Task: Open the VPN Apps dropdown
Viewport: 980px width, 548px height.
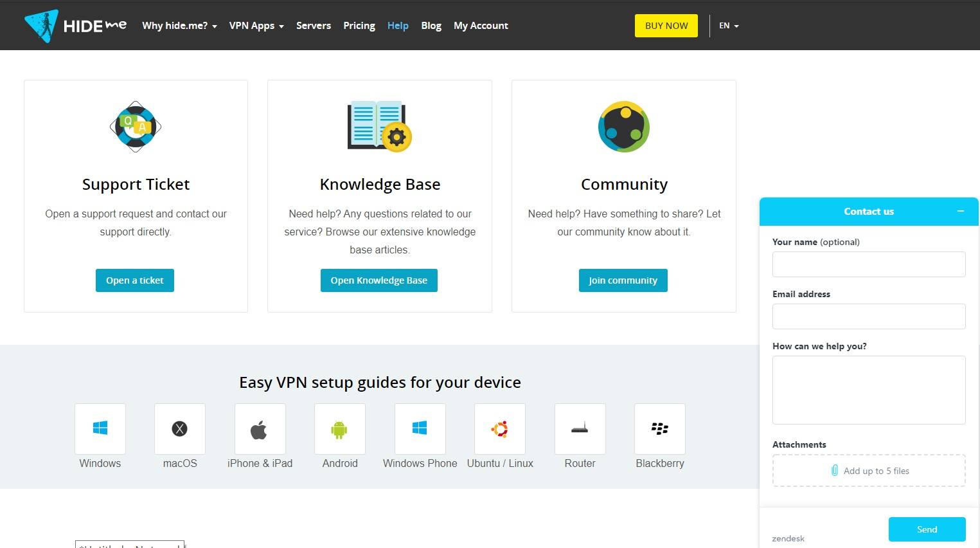Action: [x=256, y=25]
